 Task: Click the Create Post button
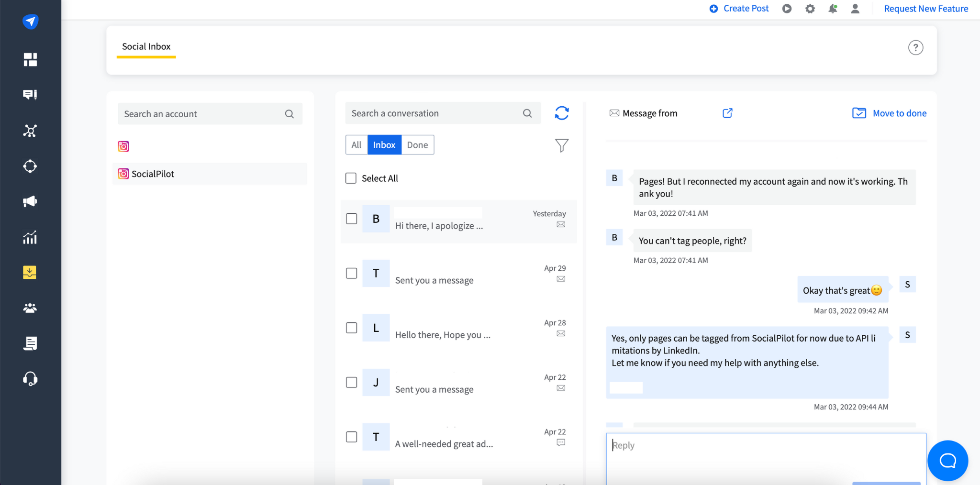tap(739, 9)
